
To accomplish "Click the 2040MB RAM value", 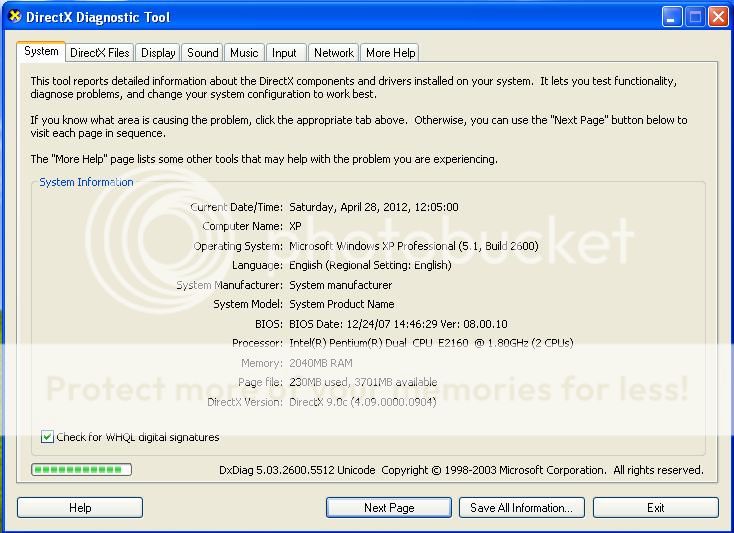I will click(x=321, y=363).
